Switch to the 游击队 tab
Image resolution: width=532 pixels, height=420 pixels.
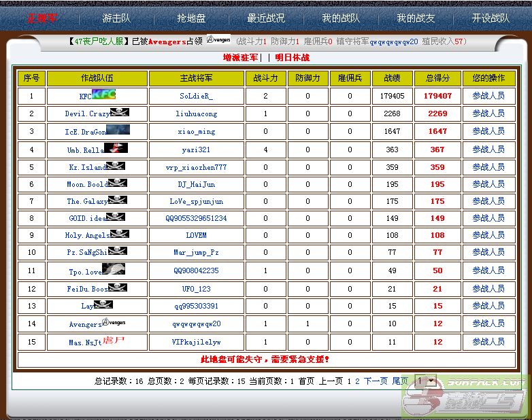tap(117, 18)
